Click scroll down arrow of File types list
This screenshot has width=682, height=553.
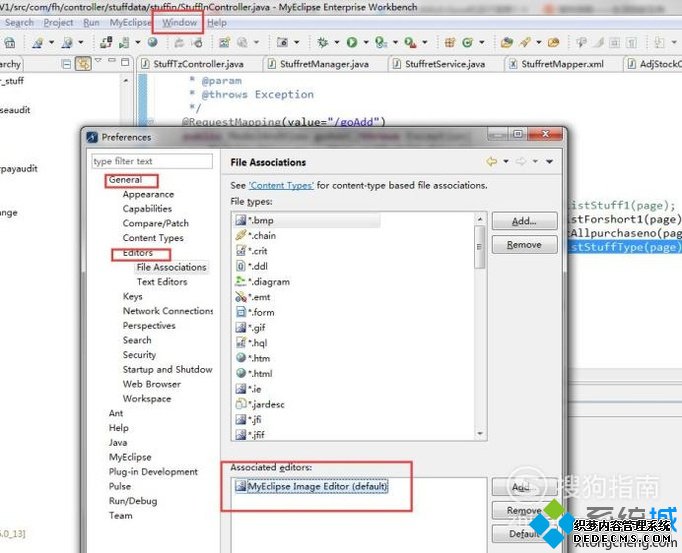[x=480, y=433]
